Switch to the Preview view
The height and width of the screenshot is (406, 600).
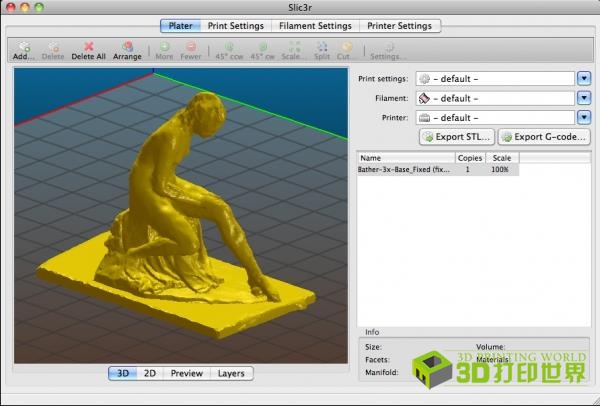tap(187, 373)
